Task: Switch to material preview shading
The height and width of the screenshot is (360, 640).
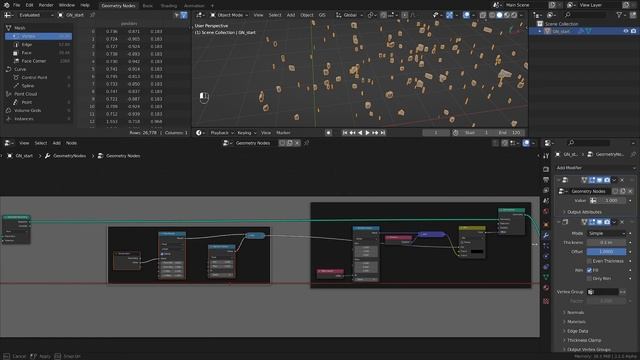Action: pyautogui.click(x=507, y=15)
